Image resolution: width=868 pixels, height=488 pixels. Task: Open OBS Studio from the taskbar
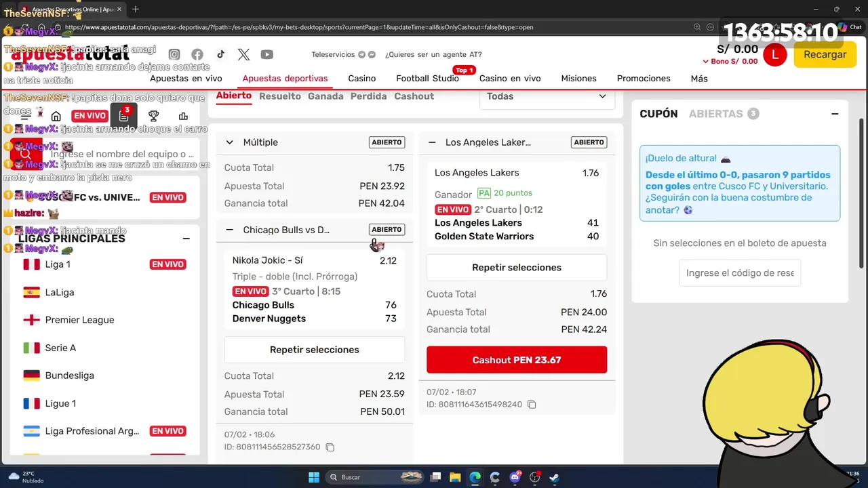534,477
